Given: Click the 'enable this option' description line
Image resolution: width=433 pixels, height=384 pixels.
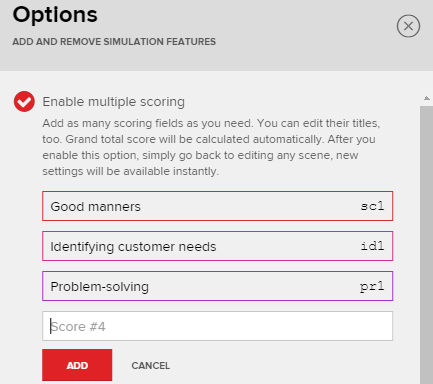Looking at the screenshot, I should pyautogui.click(x=200, y=155).
